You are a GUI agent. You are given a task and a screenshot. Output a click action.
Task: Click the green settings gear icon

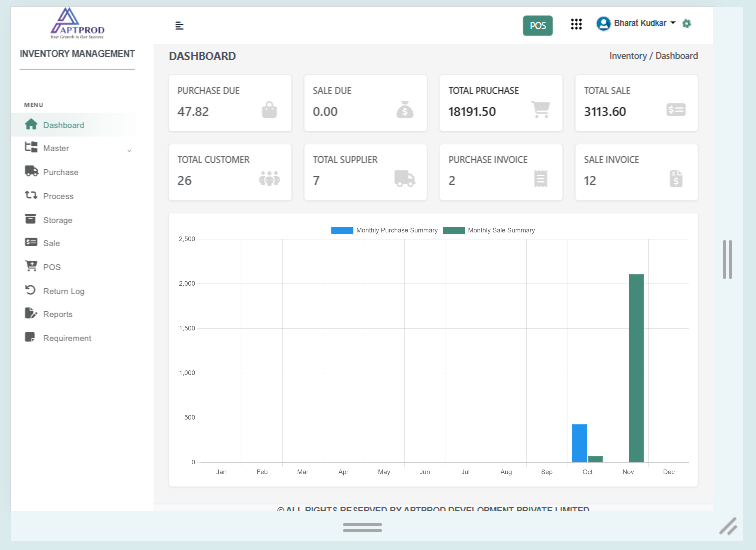coord(687,23)
